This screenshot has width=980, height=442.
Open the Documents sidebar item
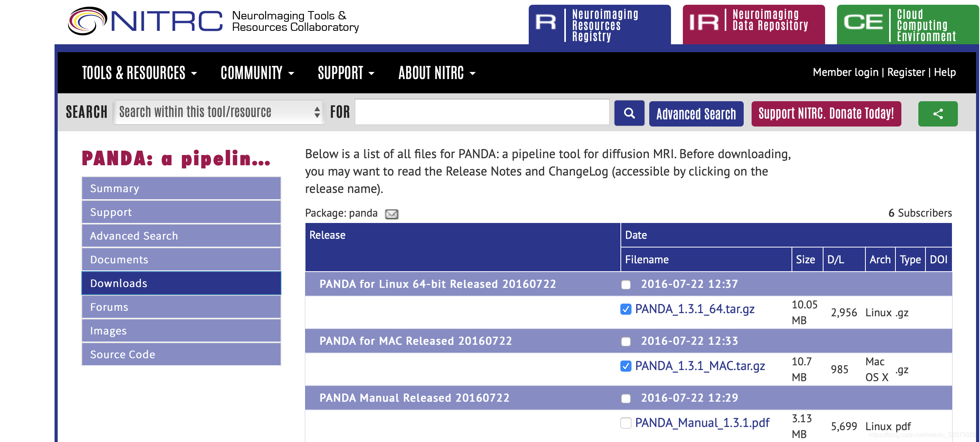181,259
